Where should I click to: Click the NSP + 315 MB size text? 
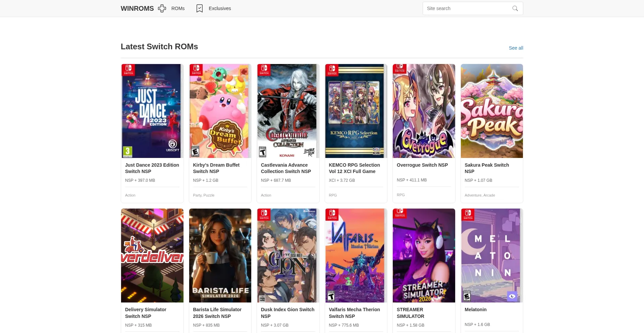[139, 325]
